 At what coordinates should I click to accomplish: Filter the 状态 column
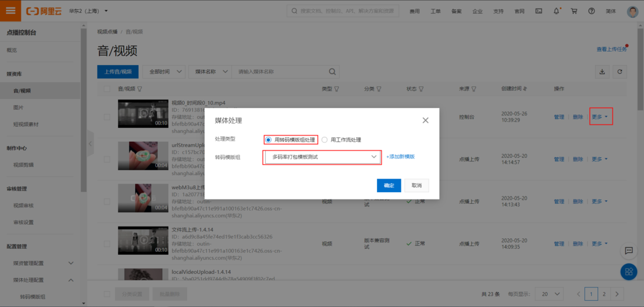tap(421, 89)
